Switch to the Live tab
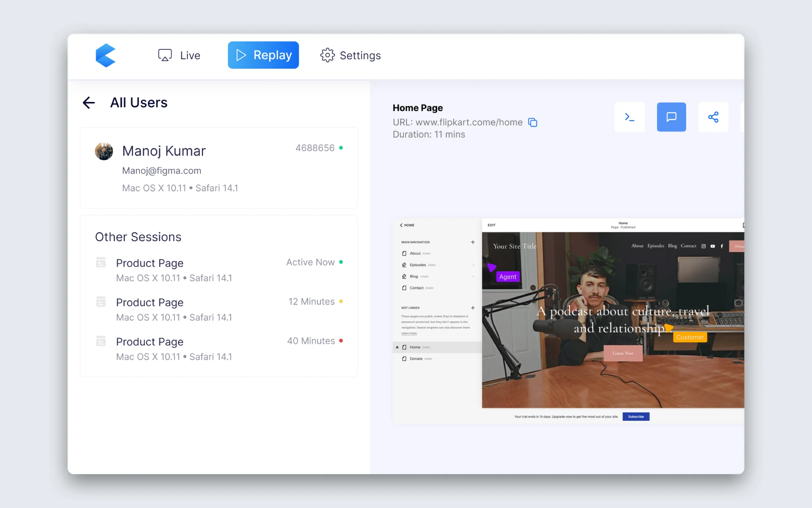The height and width of the screenshot is (508, 812). 179,55
